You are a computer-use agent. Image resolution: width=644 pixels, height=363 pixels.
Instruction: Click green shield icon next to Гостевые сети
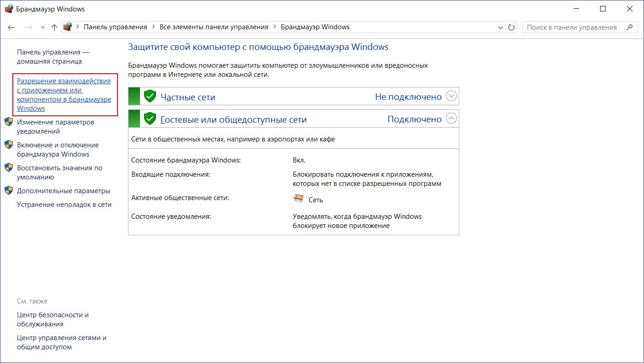[x=150, y=119]
